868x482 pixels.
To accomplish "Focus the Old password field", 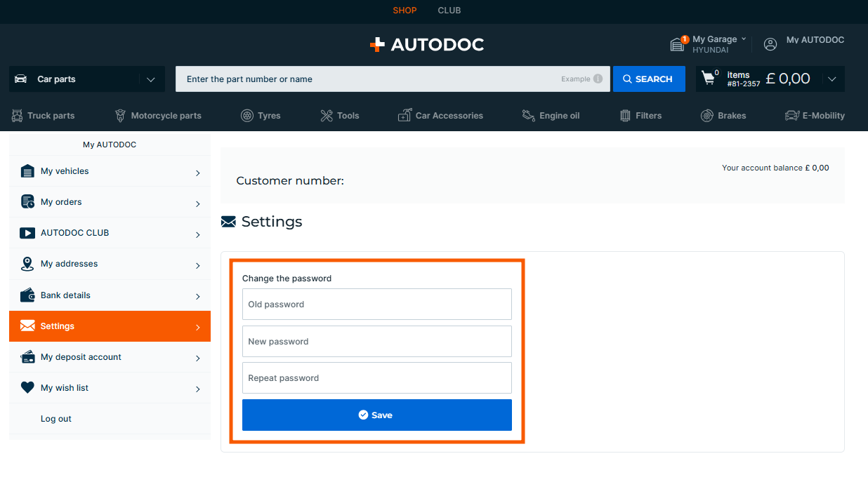I will 376,304.
